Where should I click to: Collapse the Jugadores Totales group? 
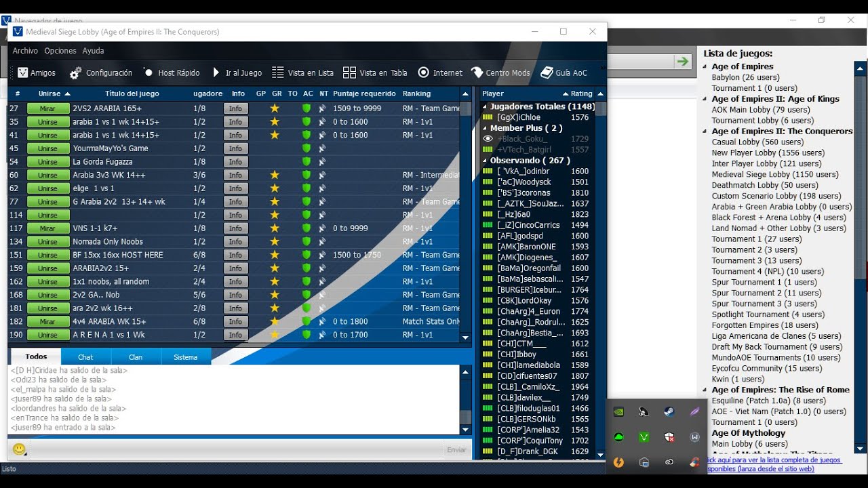click(485, 107)
